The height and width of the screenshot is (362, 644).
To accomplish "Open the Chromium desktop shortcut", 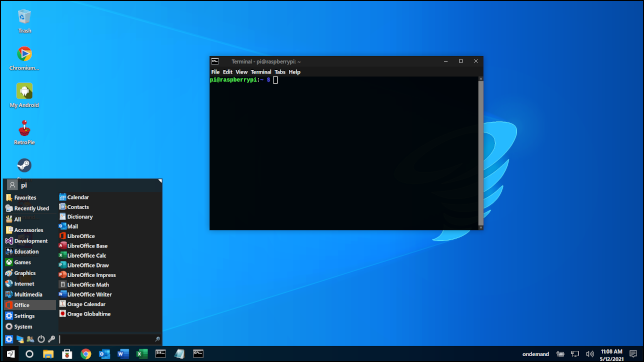I will [24, 58].
